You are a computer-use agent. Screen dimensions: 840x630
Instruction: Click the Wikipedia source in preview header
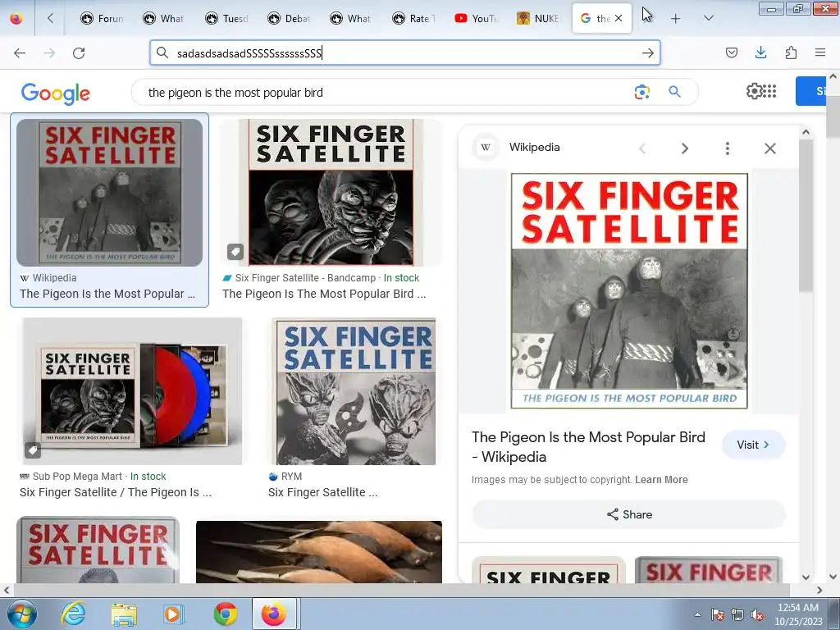(518, 148)
